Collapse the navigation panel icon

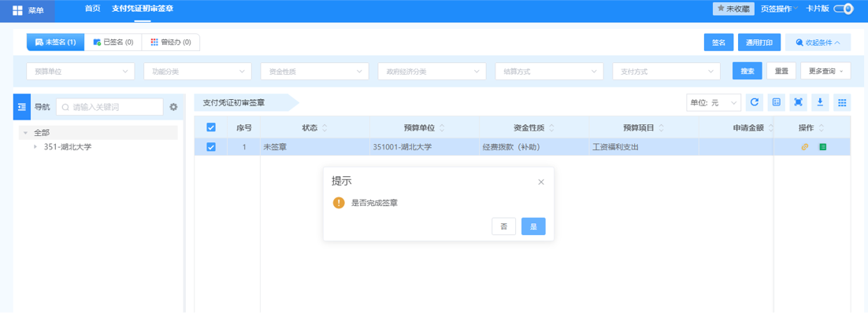22,107
